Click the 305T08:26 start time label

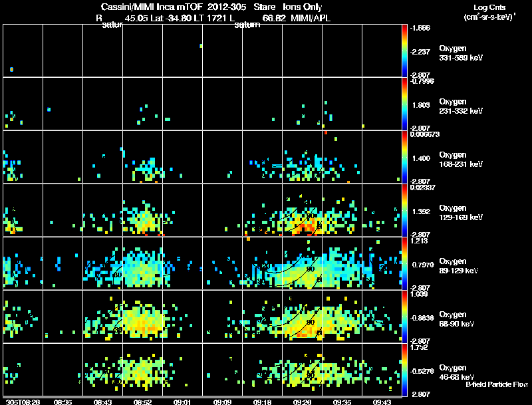click(23, 402)
